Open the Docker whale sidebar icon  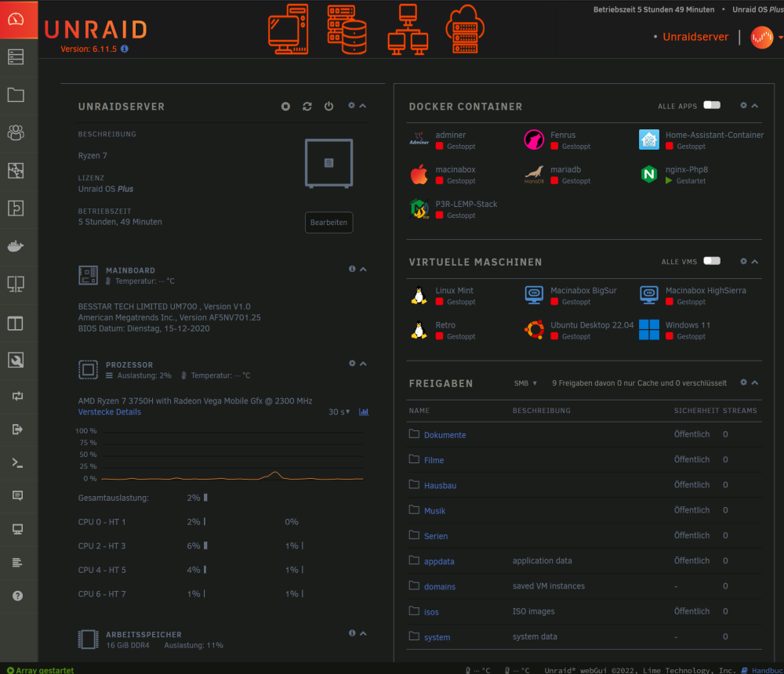pos(16,246)
